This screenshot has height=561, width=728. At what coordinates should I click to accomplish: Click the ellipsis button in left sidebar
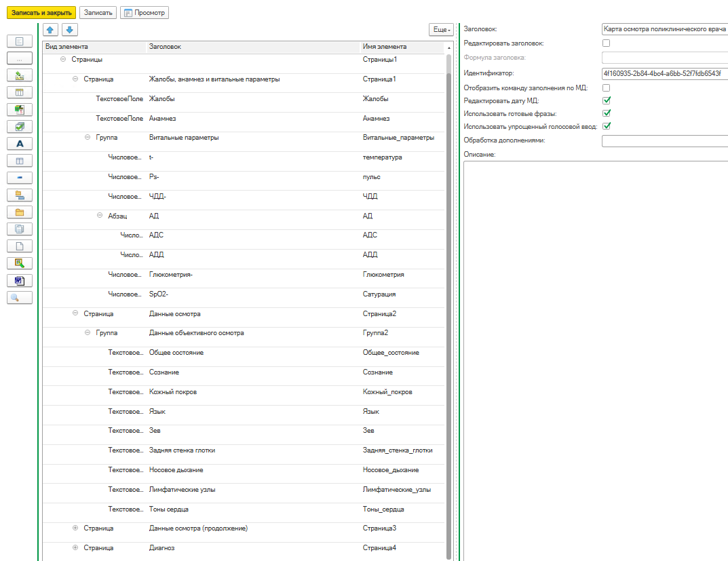[x=20, y=58]
